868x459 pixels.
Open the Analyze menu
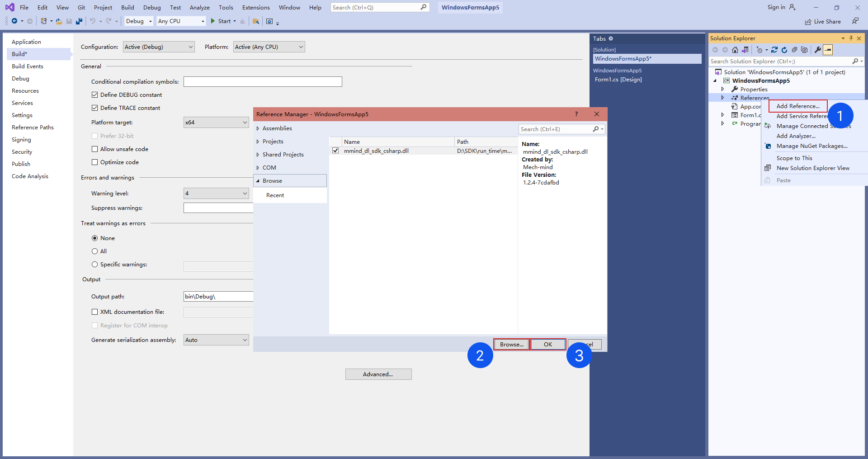[x=199, y=8]
